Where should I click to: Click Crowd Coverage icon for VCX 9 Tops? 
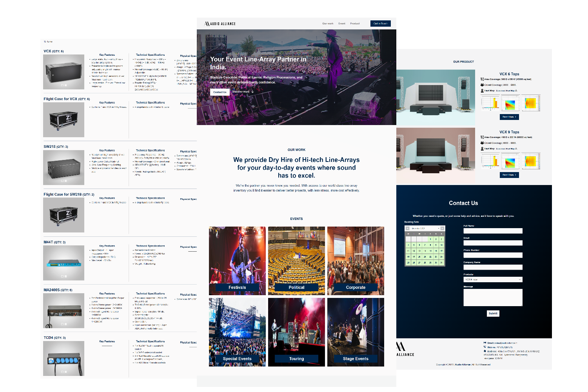pyautogui.click(x=482, y=143)
